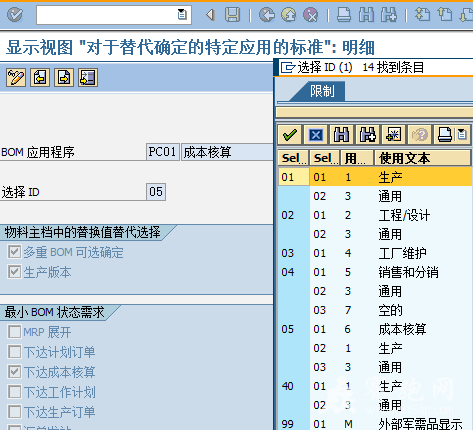Screen dimensions: 473x430
Task: Click the Previous entry icon
Action: pyautogui.click(x=40, y=78)
